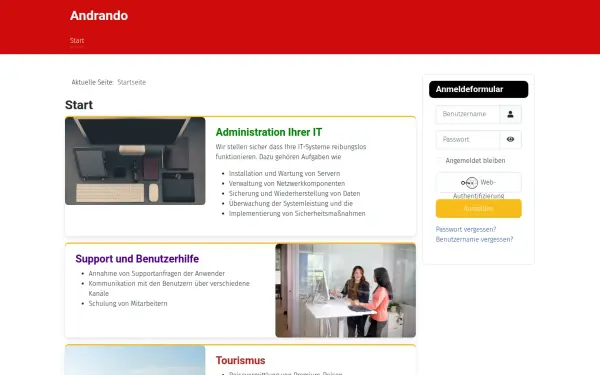Click 'Implementierung von Sicherheitsmaßnahmen' list item
This screenshot has width=600, height=375.
[297, 213]
